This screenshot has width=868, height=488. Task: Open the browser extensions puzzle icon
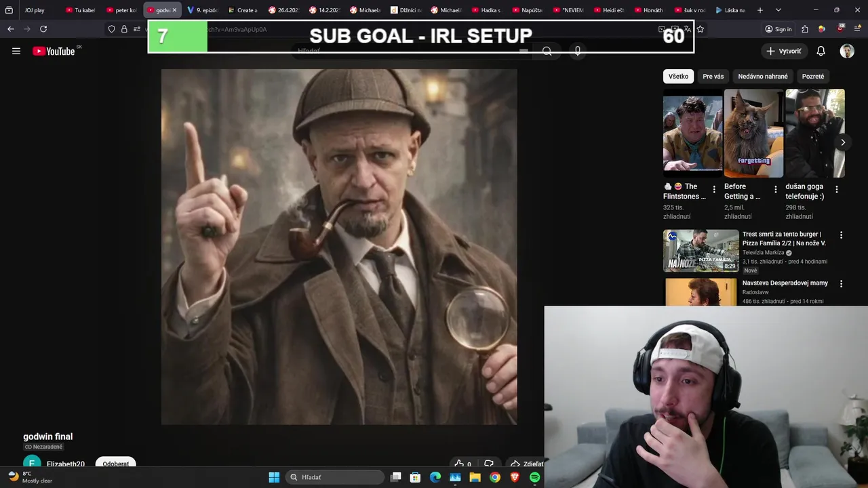pos(805,29)
